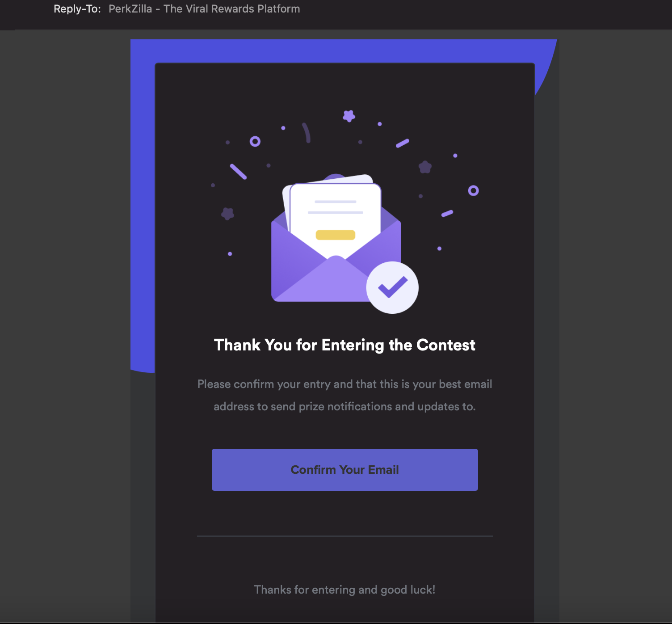Select the PerkZilla Reply-To sender name
This screenshot has height=624, width=672.
click(204, 9)
